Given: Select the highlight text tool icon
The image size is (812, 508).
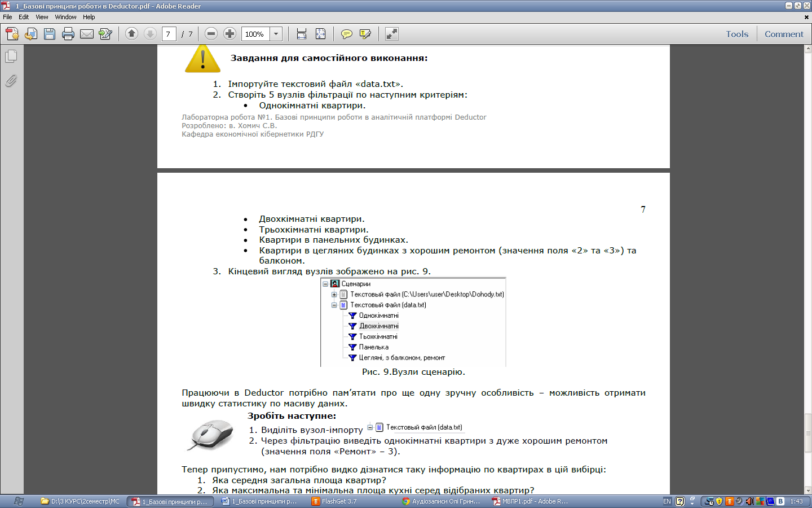Looking at the screenshot, I should click(x=365, y=34).
